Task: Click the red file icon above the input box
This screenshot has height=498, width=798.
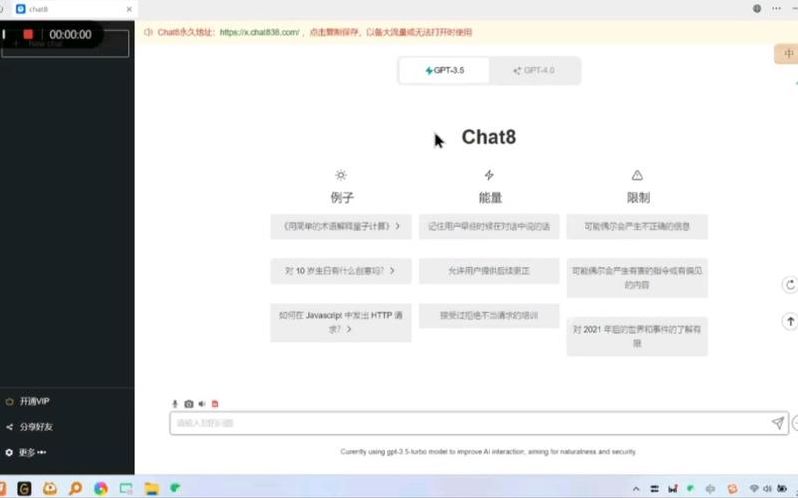Action: 215,404
